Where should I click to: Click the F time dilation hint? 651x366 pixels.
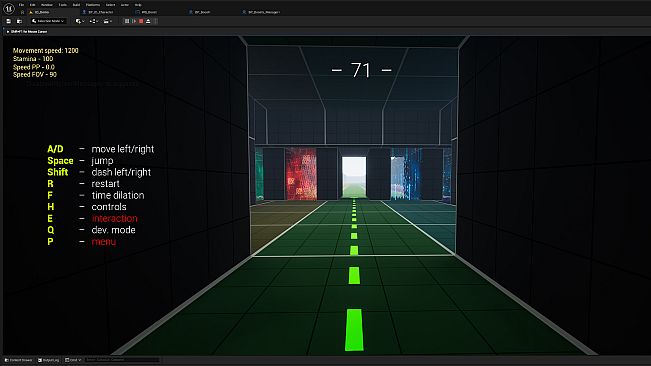click(96, 195)
